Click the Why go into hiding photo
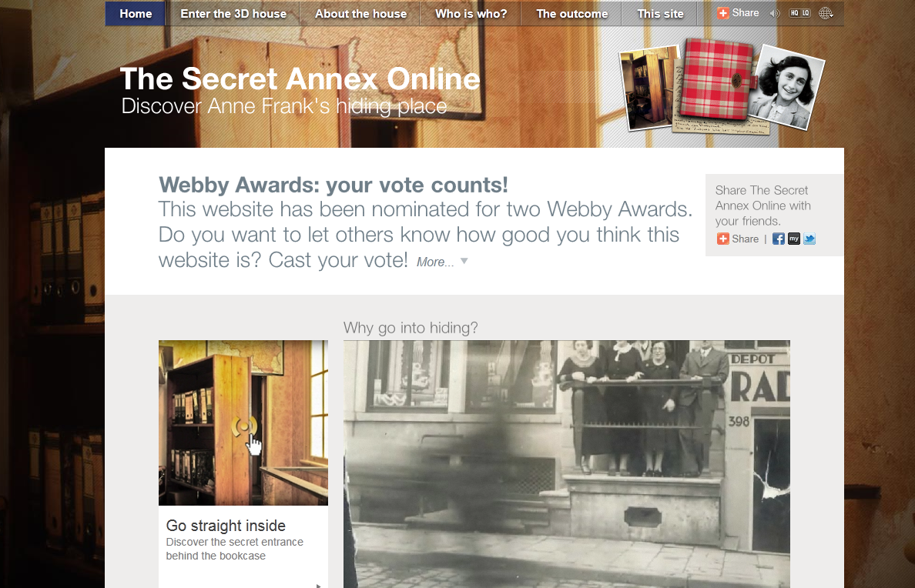915x588 pixels. pyautogui.click(x=567, y=464)
